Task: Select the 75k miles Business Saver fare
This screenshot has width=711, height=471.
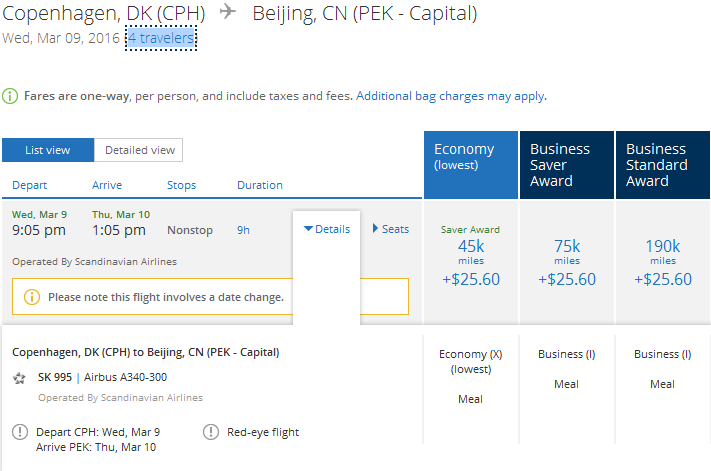Action: 566,262
